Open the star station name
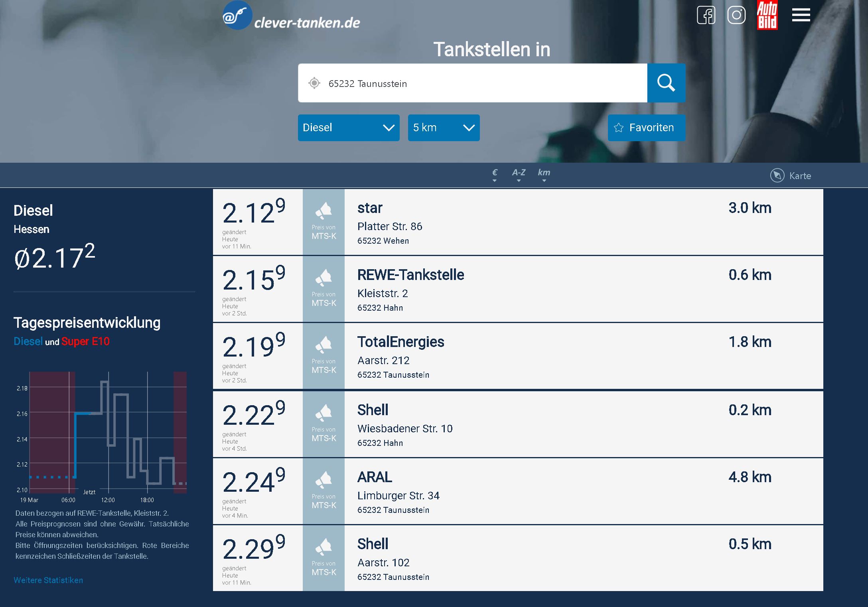The width and height of the screenshot is (868, 607). click(370, 208)
